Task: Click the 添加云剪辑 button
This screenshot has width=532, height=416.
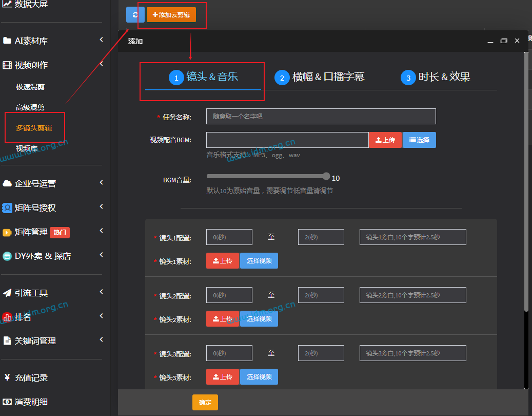Action: pyautogui.click(x=171, y=14)
